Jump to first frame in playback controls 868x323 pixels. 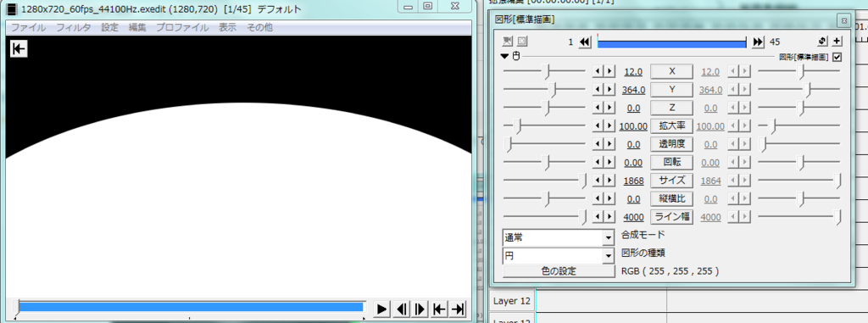click(x=439, y=309)
